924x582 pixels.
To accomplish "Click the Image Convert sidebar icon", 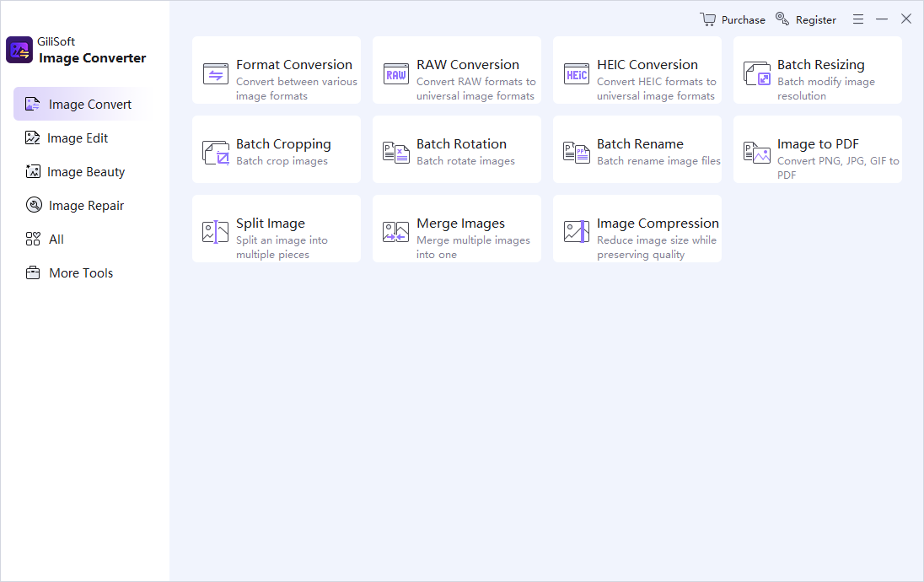I will click(32, 105).
